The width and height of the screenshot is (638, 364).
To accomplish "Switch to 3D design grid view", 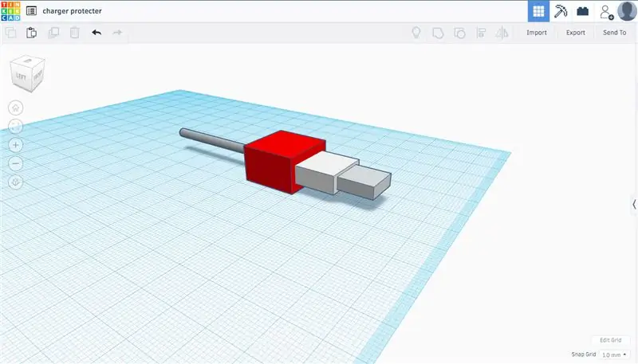I will [x=538, y=11].
